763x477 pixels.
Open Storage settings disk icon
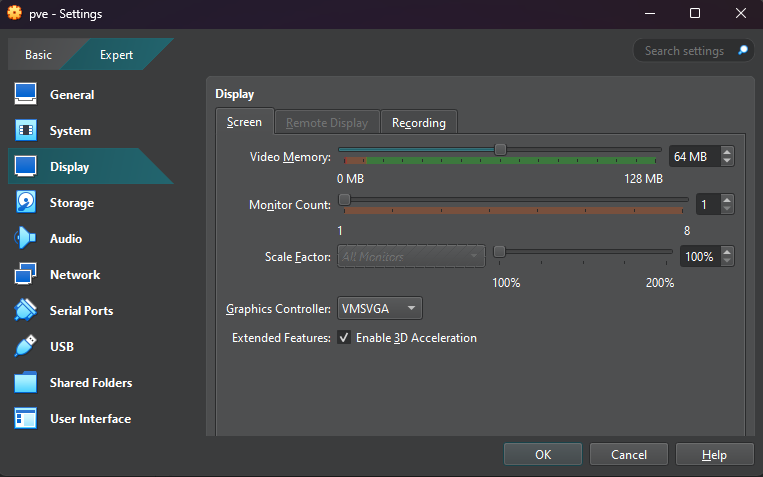click(x=26, y=203)
